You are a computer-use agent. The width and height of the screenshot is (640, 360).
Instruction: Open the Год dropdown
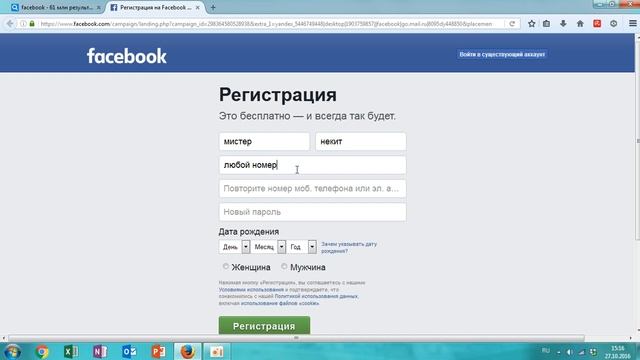click(302, 247)
